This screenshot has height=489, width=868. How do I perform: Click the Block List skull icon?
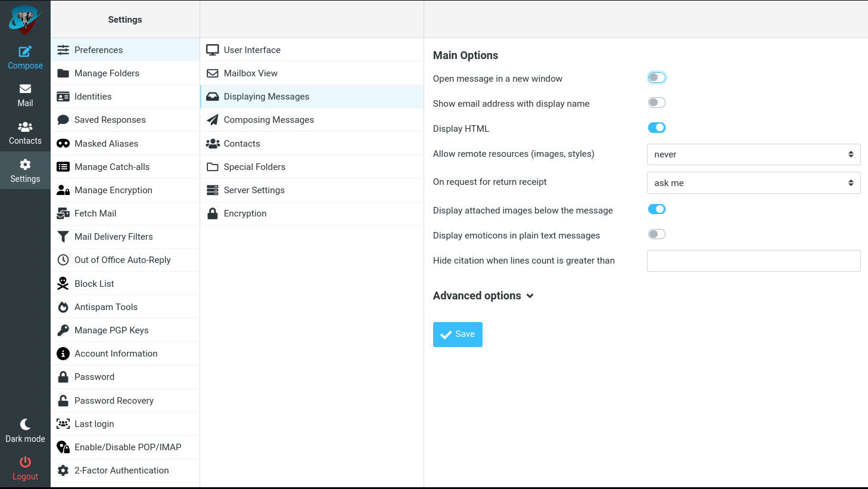pyautogui.click(x=63, y=284)
